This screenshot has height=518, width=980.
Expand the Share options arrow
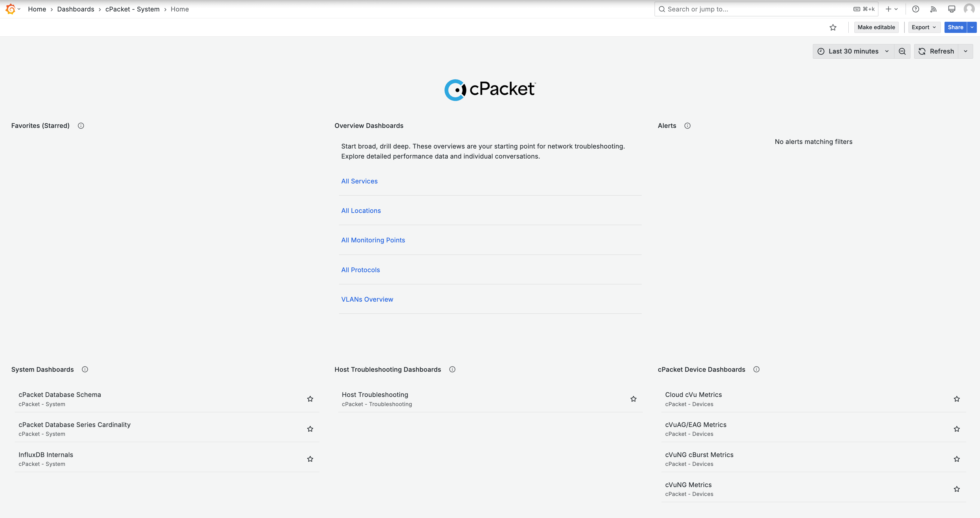point(972,27)
